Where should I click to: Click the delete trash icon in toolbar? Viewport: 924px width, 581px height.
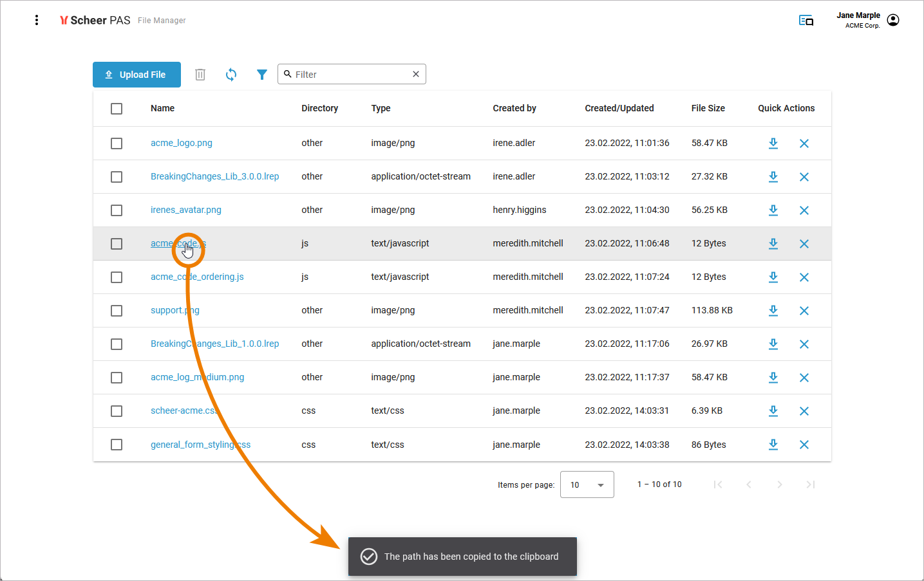coord(200,75)
